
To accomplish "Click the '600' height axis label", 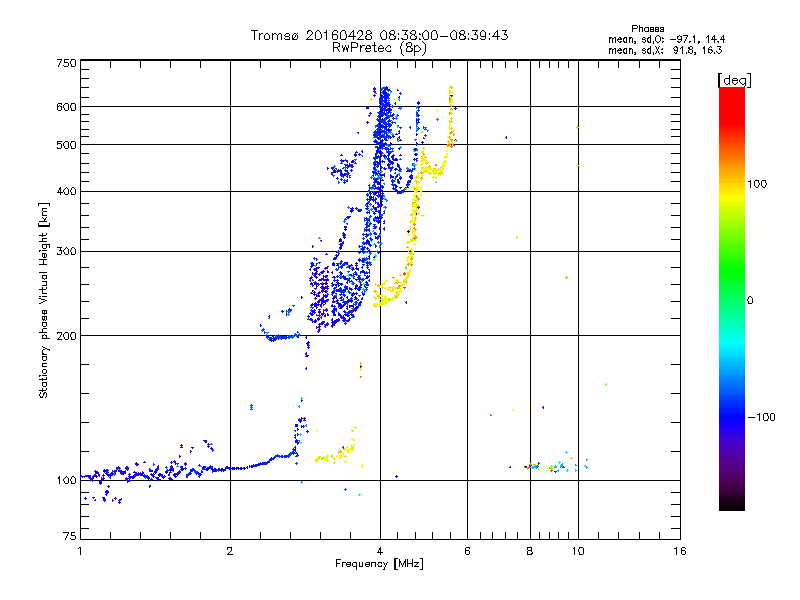I will coord(66,107).
